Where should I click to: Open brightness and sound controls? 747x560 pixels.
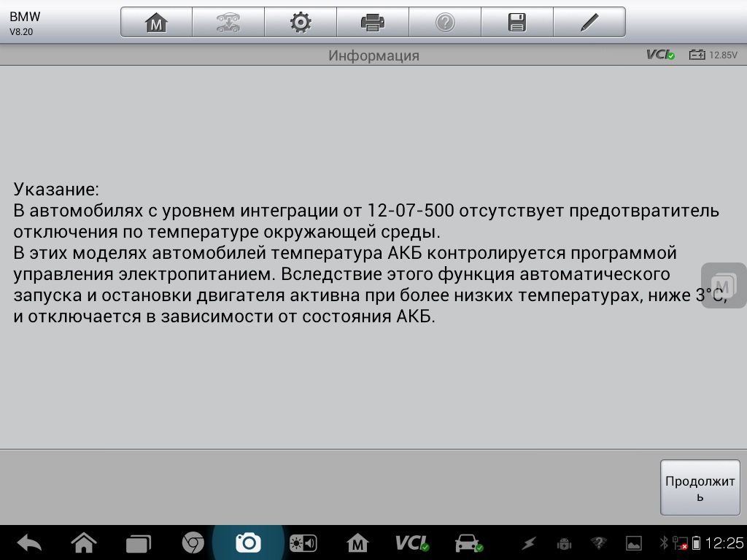click(303, 542)
